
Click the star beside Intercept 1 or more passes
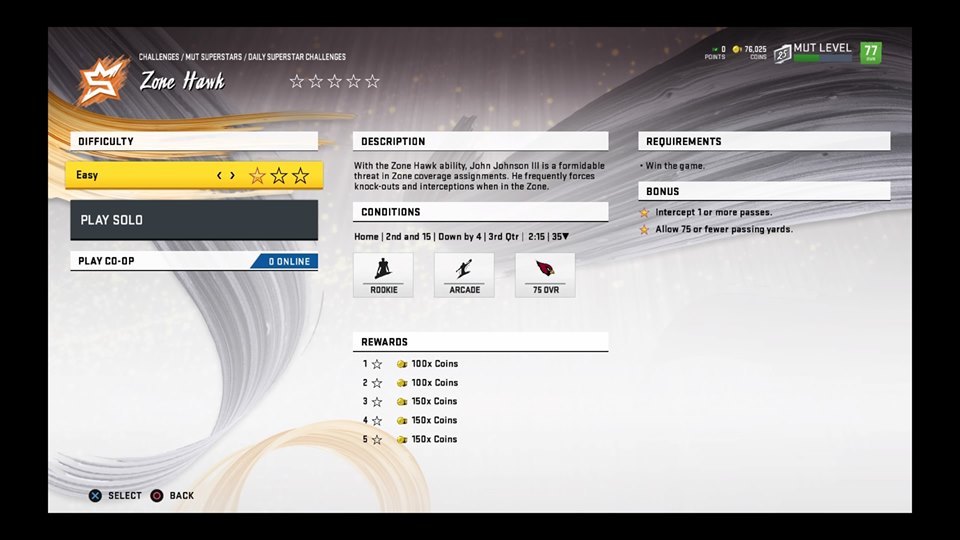coord(644,212)
